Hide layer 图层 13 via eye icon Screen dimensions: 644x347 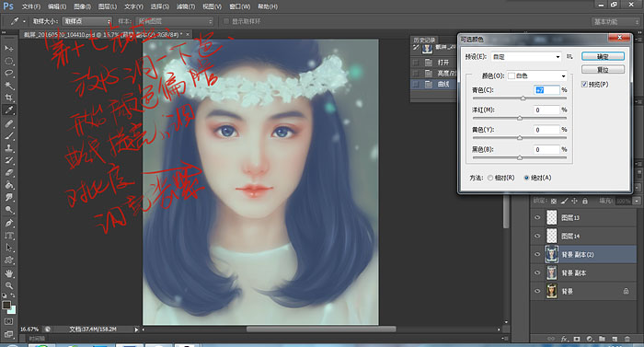(x=537, y=217)
